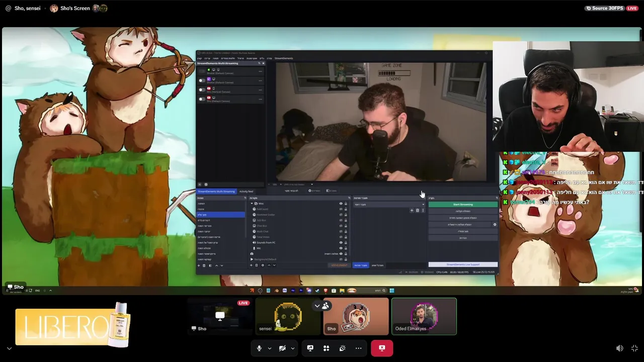Disconnect with the red hang-up button
This screenshot has height=362, width=644.
click(382, 348)
